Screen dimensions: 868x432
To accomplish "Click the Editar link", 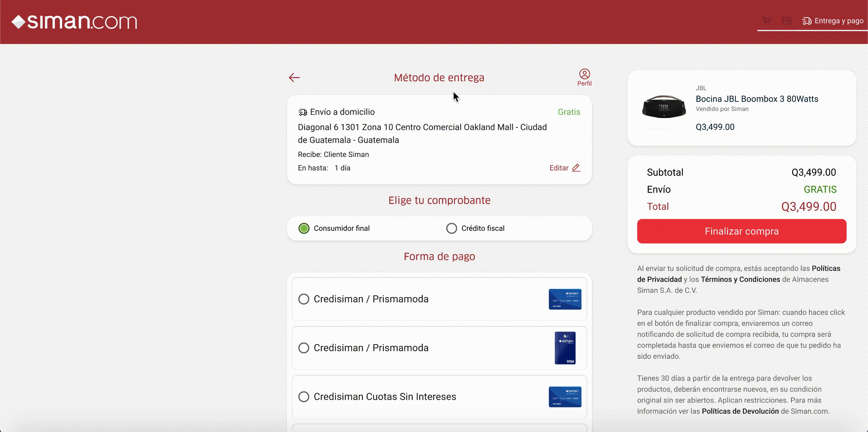I will coord(559,168).
